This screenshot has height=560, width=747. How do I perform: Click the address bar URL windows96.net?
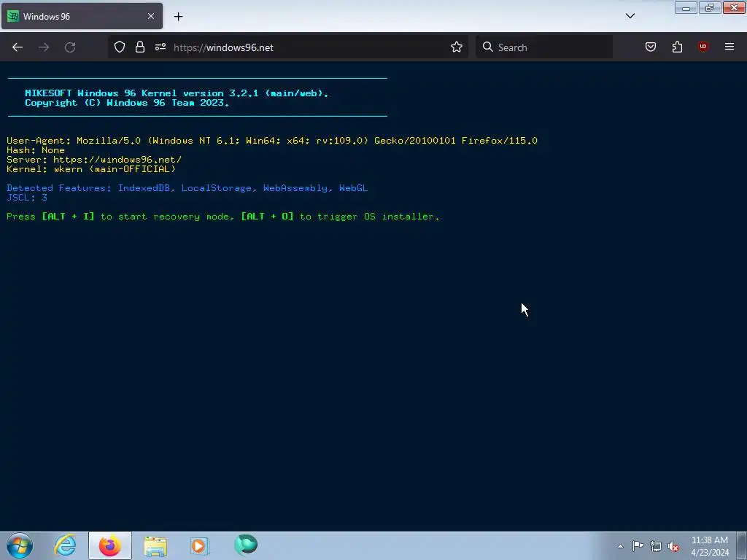[223, 47]
